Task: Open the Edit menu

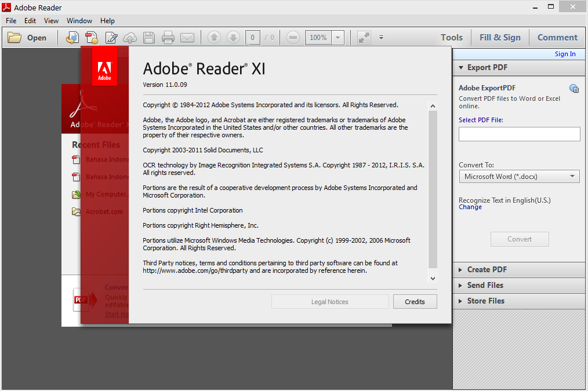Action: coord(30,21)
